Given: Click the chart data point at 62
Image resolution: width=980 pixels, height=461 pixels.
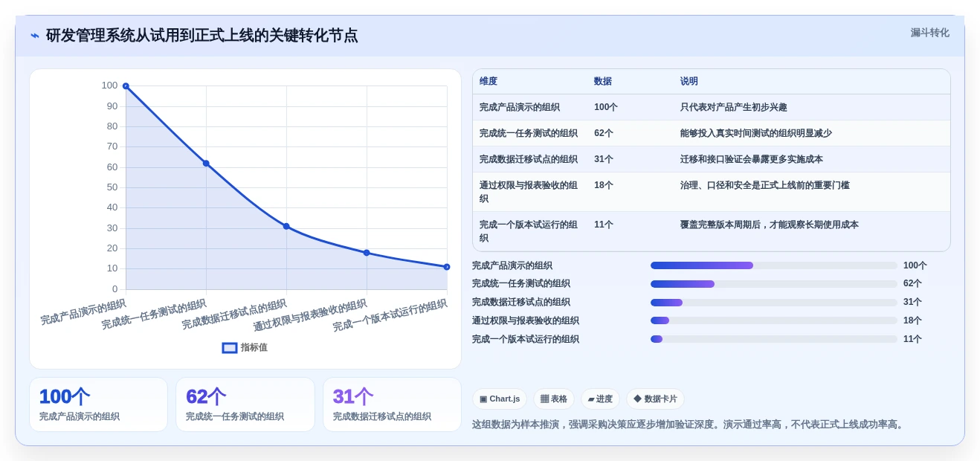Looking at the screenshot, I should (206, 163).
